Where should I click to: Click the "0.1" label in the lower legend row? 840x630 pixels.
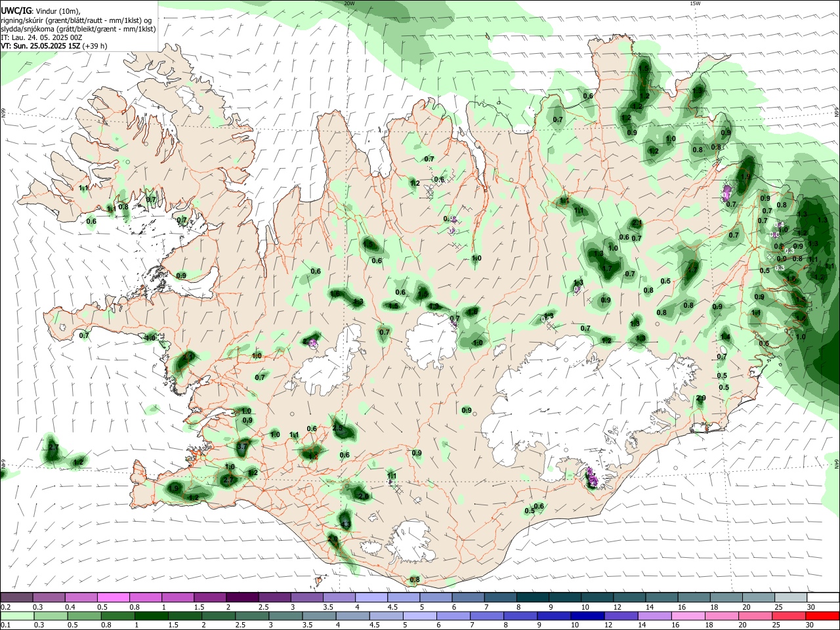[5, 625]
